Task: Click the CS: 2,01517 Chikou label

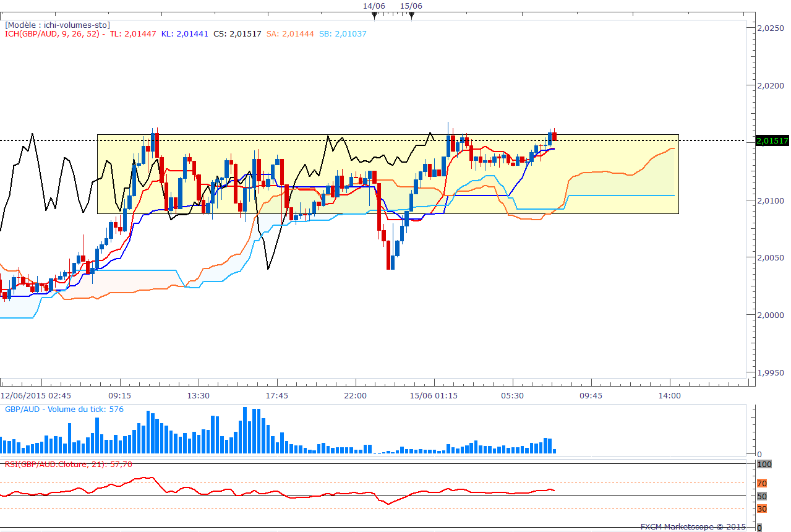Action: [x=237, y=34]
